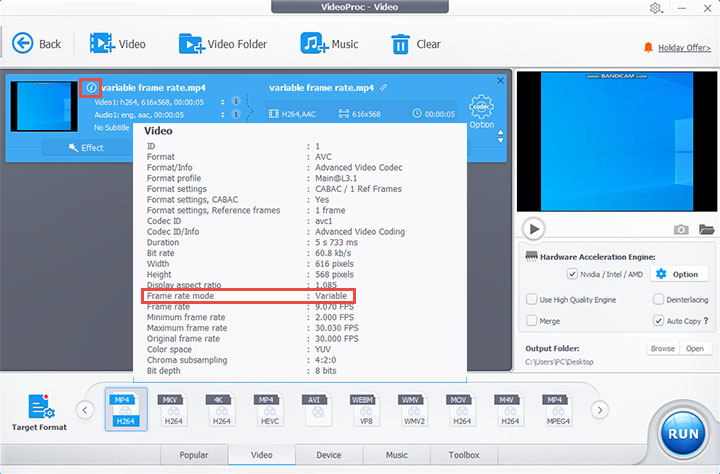The height and width of the screenshot is (474, 720).
Task: Select the M4V H264 format
Action: pyautogui.click(x=510, y=409)
